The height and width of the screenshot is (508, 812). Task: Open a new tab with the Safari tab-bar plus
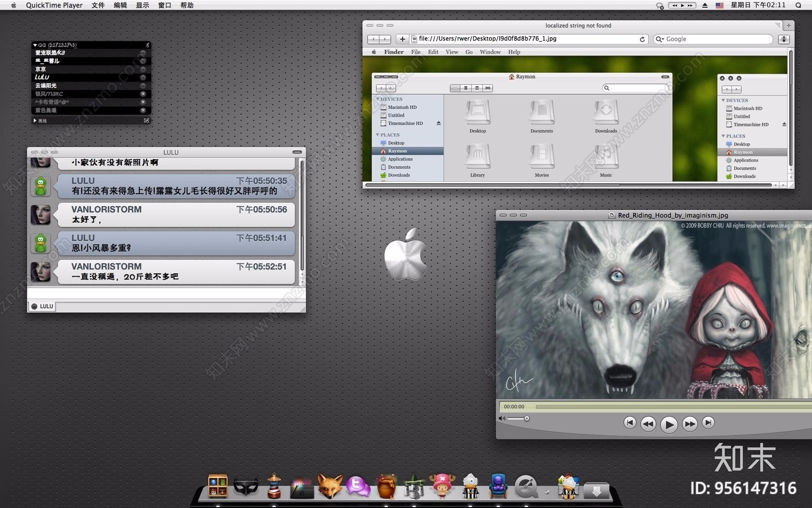coord(789,25)
